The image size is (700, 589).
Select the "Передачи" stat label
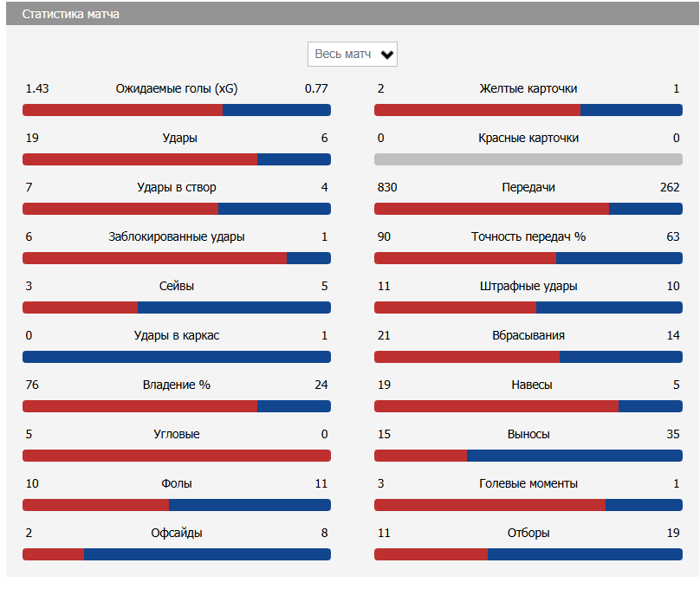528,187
